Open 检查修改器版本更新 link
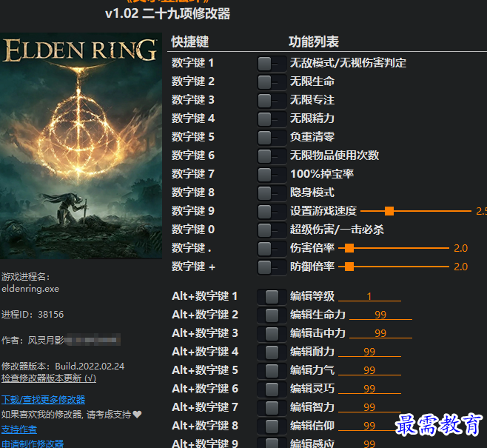The image size is (487, 448). (x=49, y=378)
